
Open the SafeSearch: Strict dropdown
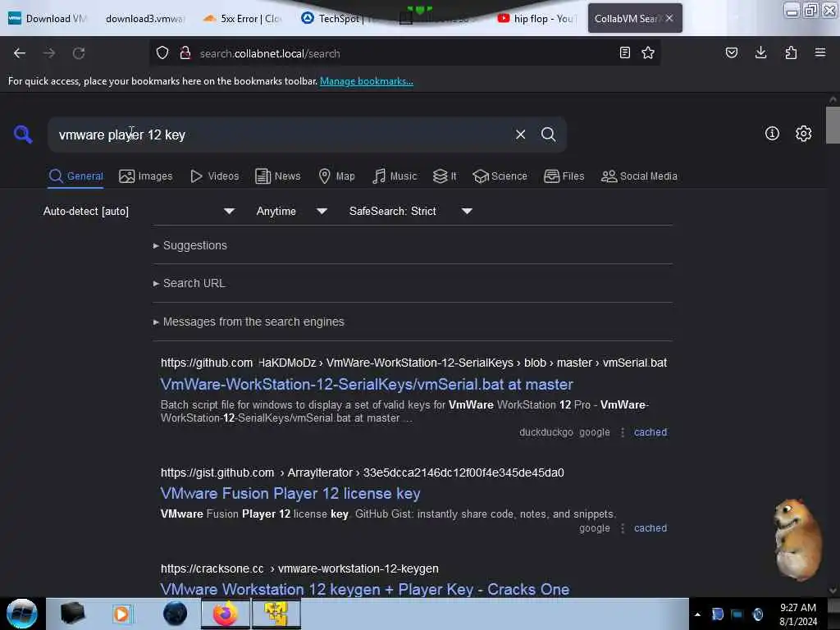point(410,211)
